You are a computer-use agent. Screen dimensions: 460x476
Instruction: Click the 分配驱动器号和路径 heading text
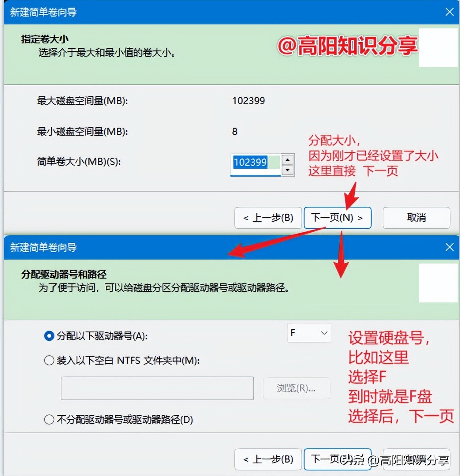pyautogui.click(x=63, y=274)
